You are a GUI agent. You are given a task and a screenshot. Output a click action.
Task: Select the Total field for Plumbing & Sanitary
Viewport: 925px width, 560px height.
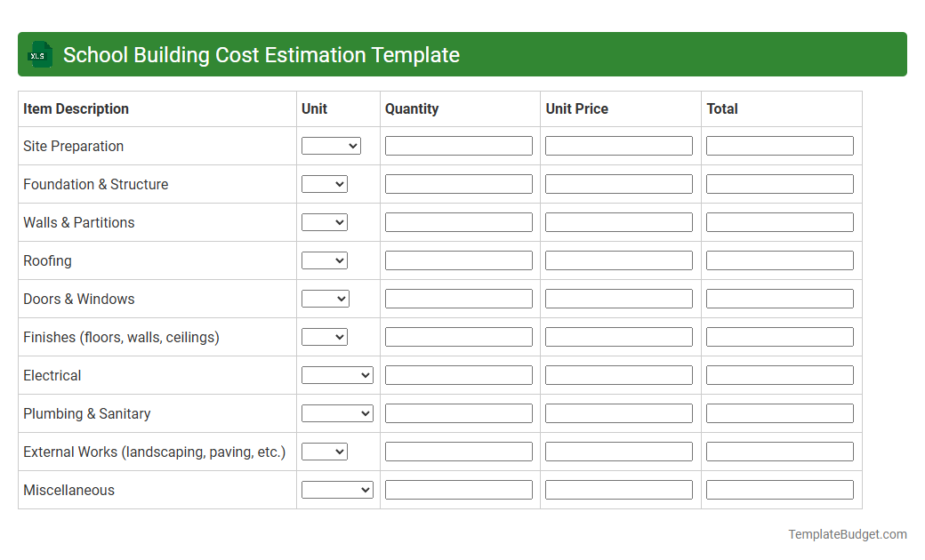click(779, 412)
